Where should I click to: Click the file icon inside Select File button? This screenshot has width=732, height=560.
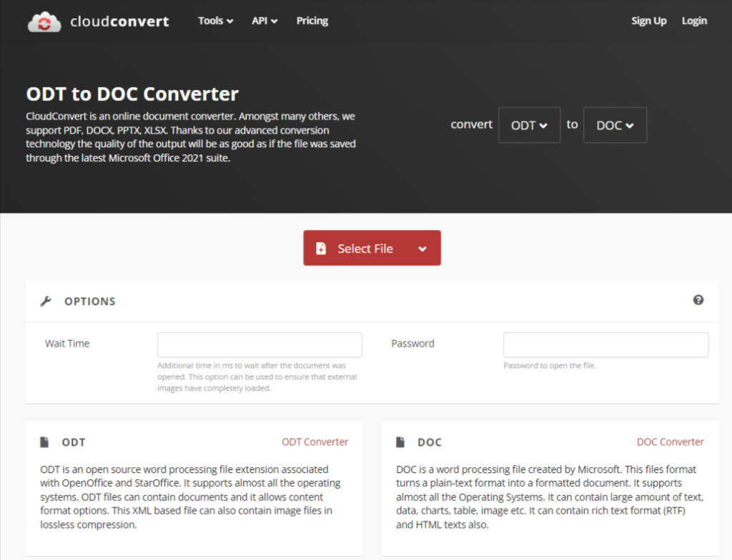click(320, 248)
